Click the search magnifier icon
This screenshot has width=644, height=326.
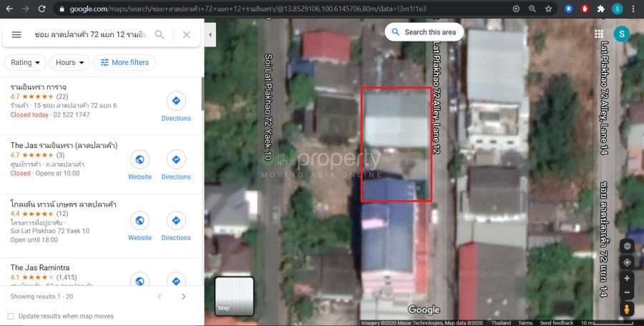[160, 34]
